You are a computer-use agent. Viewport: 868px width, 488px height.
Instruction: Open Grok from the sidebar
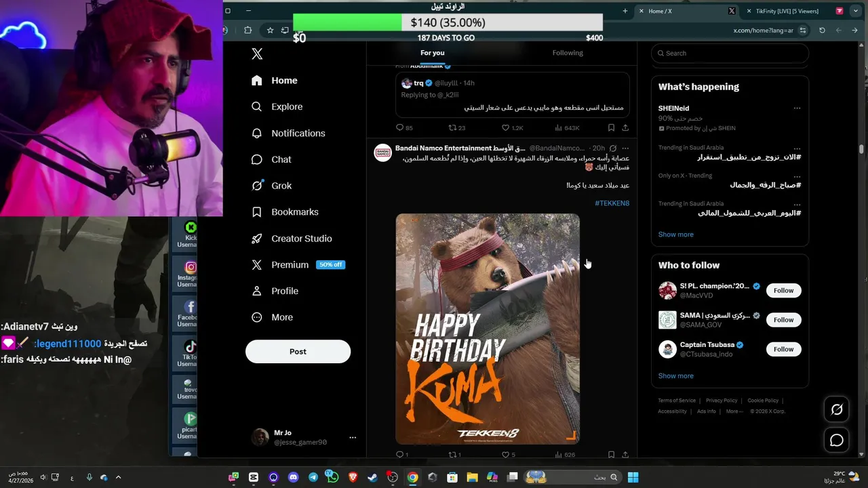(271, 186)
